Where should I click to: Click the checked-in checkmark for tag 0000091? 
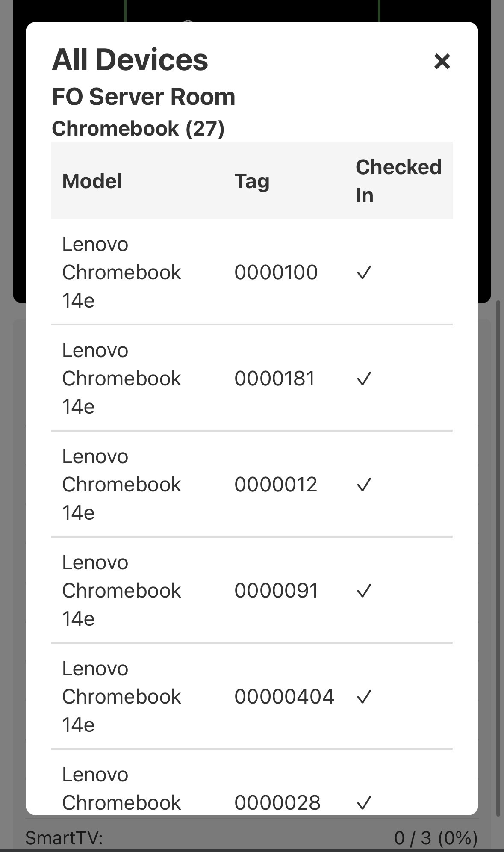click(364, 591)
